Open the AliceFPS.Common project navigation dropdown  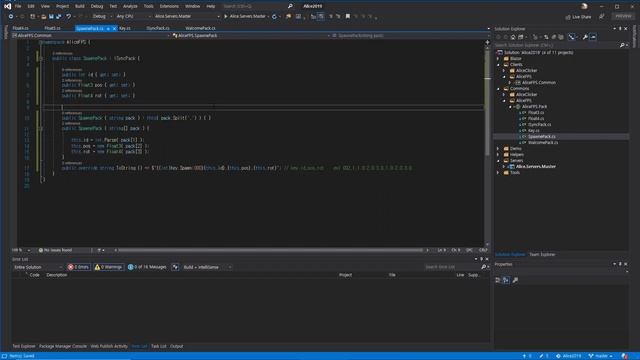coord(91,36)
